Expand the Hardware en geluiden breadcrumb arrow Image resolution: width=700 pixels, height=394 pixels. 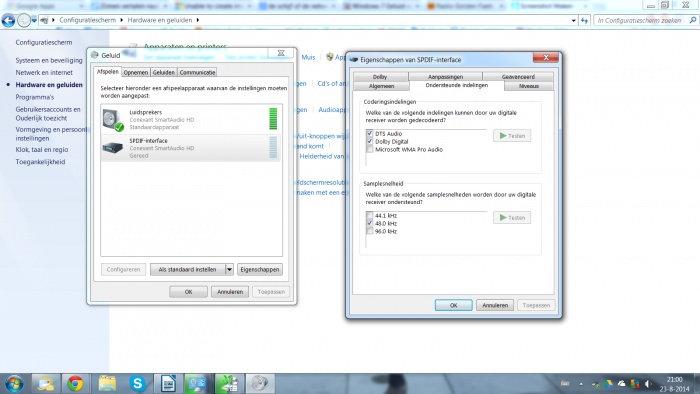click(197, 20)
